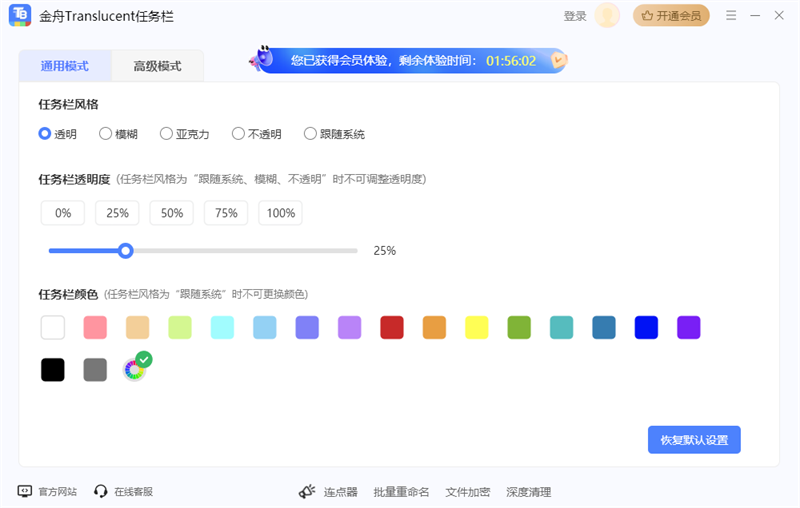
Task: Pick the periwinkle color swatch
Action: (307, 327)
